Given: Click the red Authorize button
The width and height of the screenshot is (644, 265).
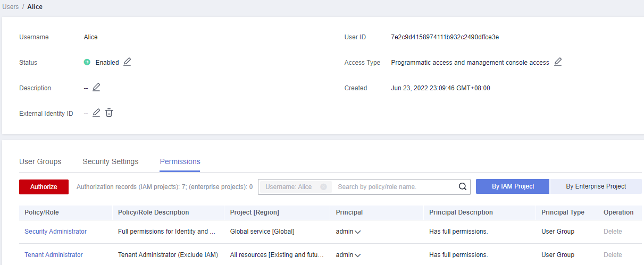Looking at the screenshot, I should [44, 187].
